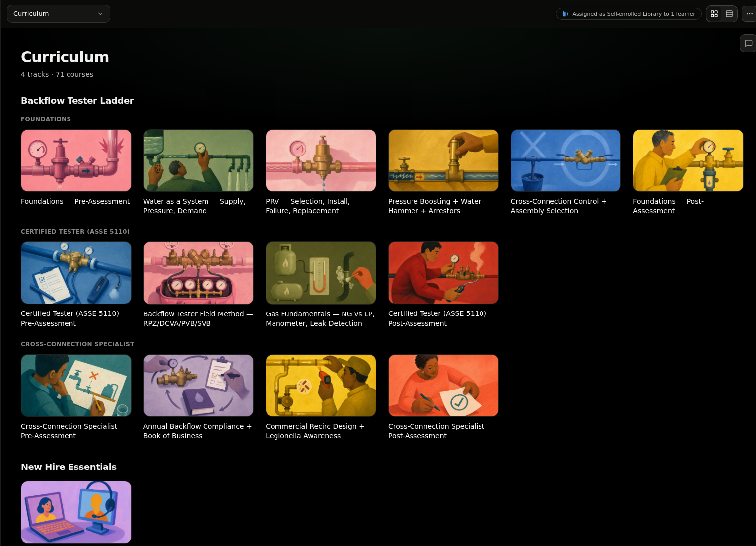Click the FOUNDATIONS section label
Image resolution: width=756 pixels, height=546 pixels.
pyautogui.click(x=46, y=119)
